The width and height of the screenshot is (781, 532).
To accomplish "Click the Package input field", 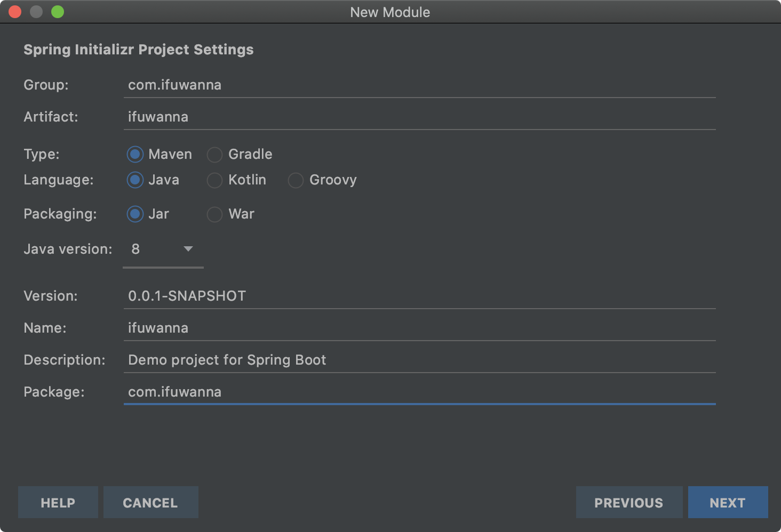I will [x=419, y=392].
